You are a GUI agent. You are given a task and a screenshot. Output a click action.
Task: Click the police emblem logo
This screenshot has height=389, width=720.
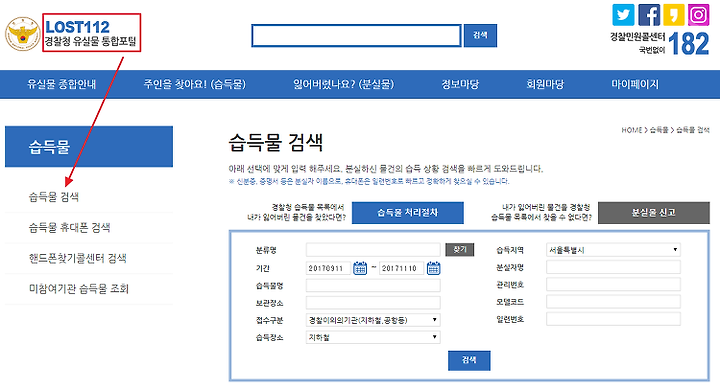pos(22,34)
